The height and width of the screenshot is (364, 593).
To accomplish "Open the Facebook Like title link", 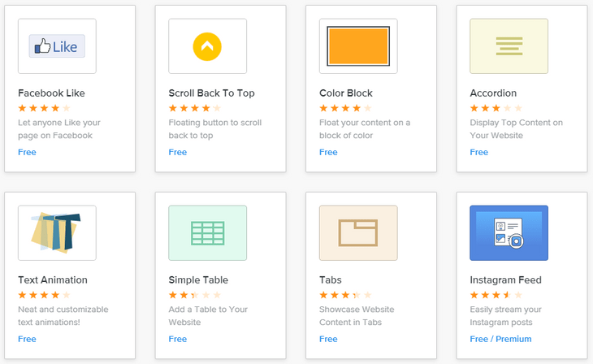I will (x=51, y=93).
